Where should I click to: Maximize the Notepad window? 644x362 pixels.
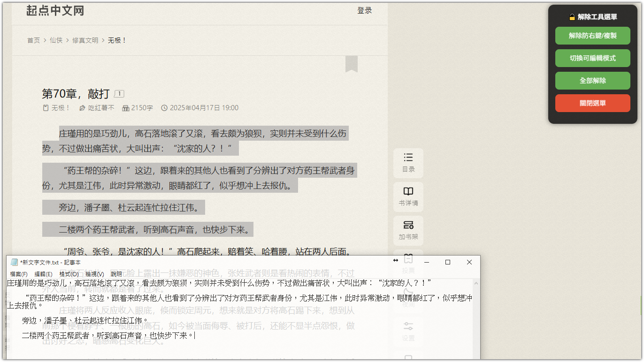click(448, 262)
